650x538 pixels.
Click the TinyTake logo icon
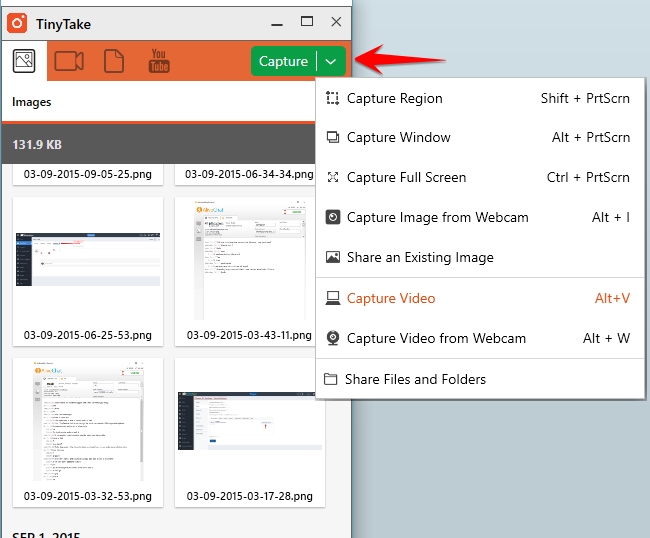pos(17,23)
